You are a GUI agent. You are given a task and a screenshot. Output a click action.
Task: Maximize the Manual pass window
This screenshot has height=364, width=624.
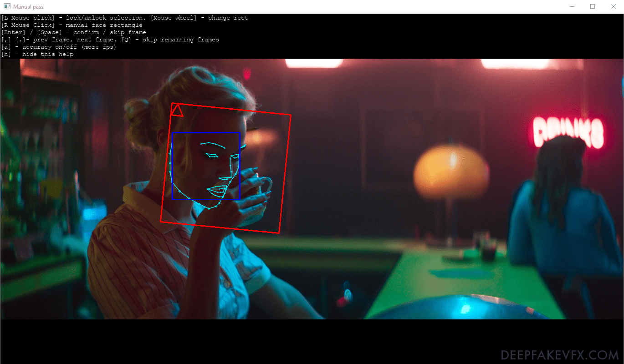click(x=593, y=6)
